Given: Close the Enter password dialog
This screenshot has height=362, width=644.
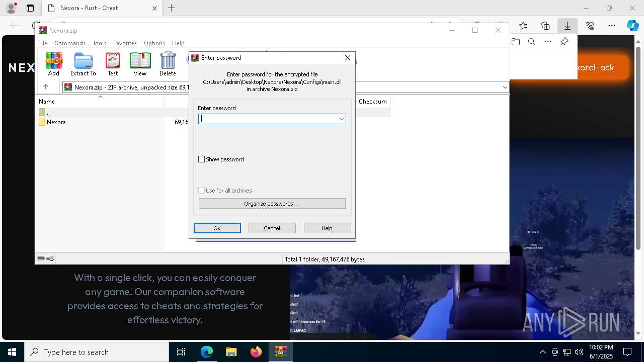Looking at the screenshot, I should coord(348,58).
